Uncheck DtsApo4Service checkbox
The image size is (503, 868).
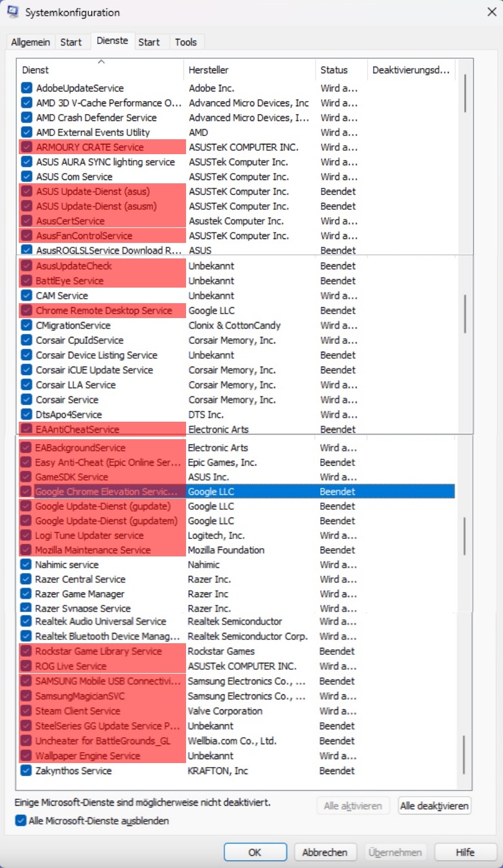(27, 415)
